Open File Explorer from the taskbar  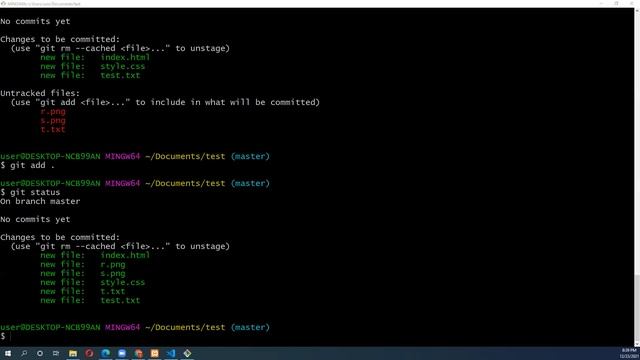pyautogui.click(x=73, y=353)
